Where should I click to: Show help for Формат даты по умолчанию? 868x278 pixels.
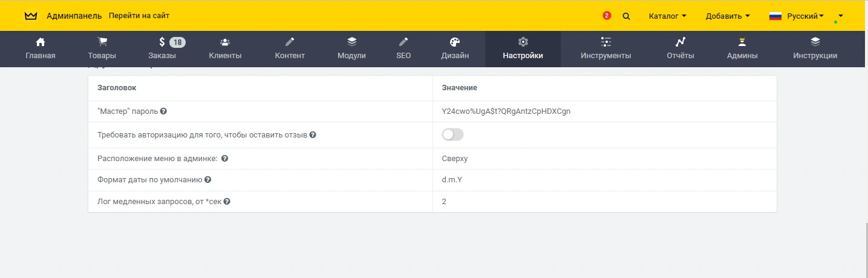point(207,180)
